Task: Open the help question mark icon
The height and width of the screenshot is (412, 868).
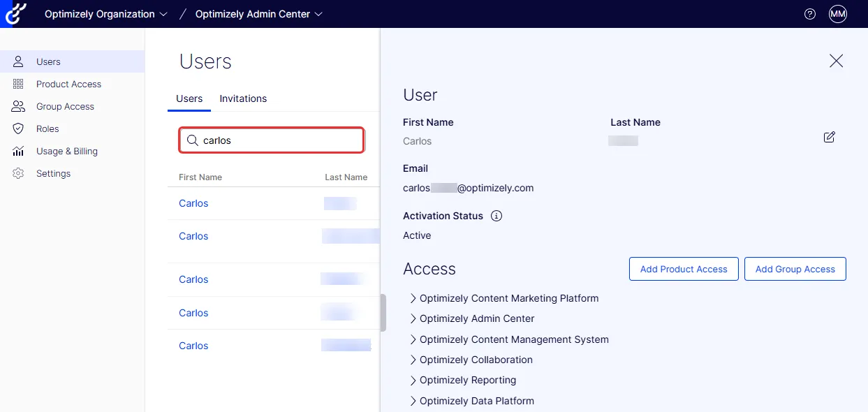Action: tap(810, 14)
